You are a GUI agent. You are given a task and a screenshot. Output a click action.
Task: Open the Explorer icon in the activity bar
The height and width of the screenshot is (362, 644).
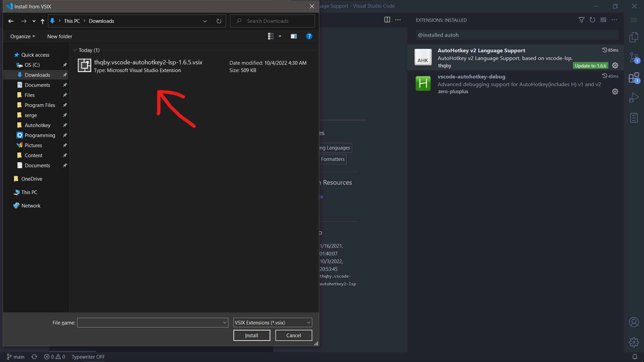pyautogui.click(x=634, y=37)
